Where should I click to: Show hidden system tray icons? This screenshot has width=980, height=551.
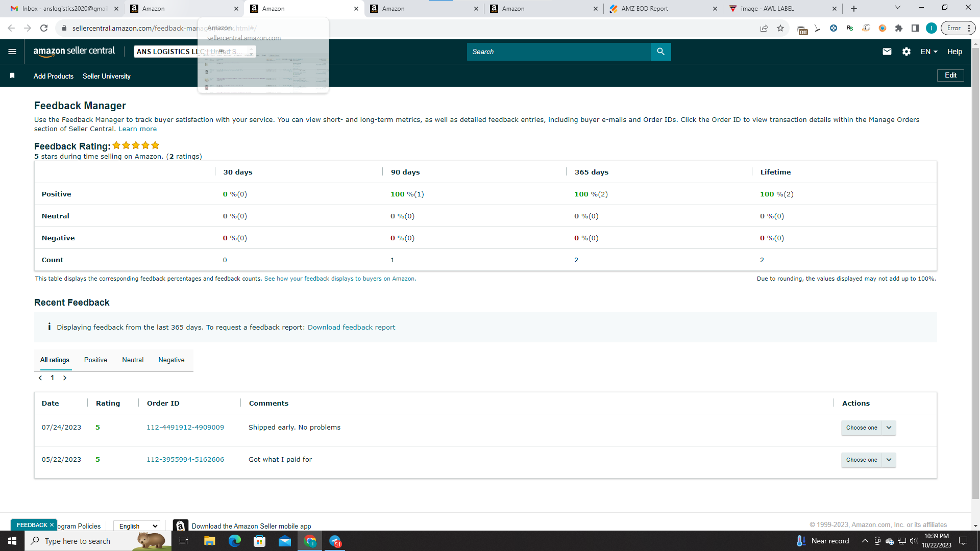coord(865,541)
